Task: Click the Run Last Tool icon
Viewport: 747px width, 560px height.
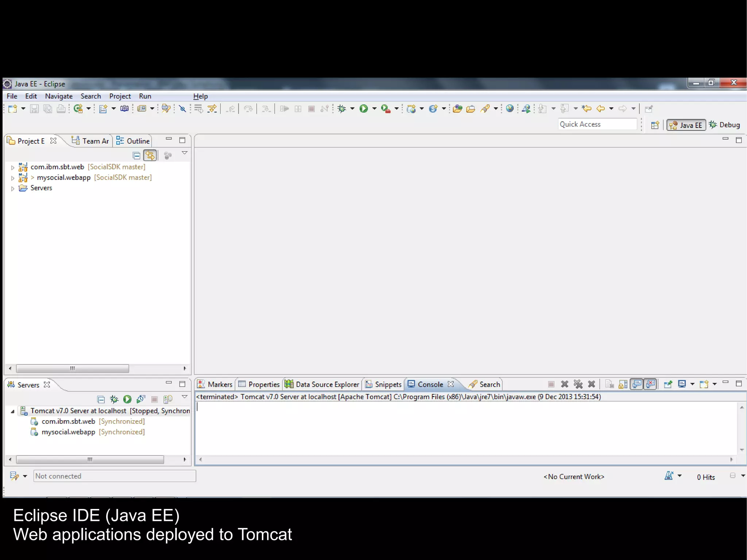Action: 386,109
